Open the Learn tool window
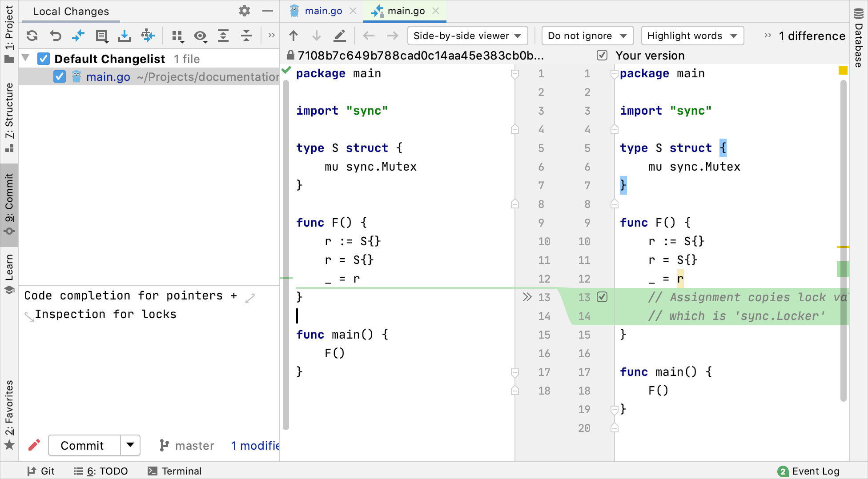868x479 pixels. (9, 273)
